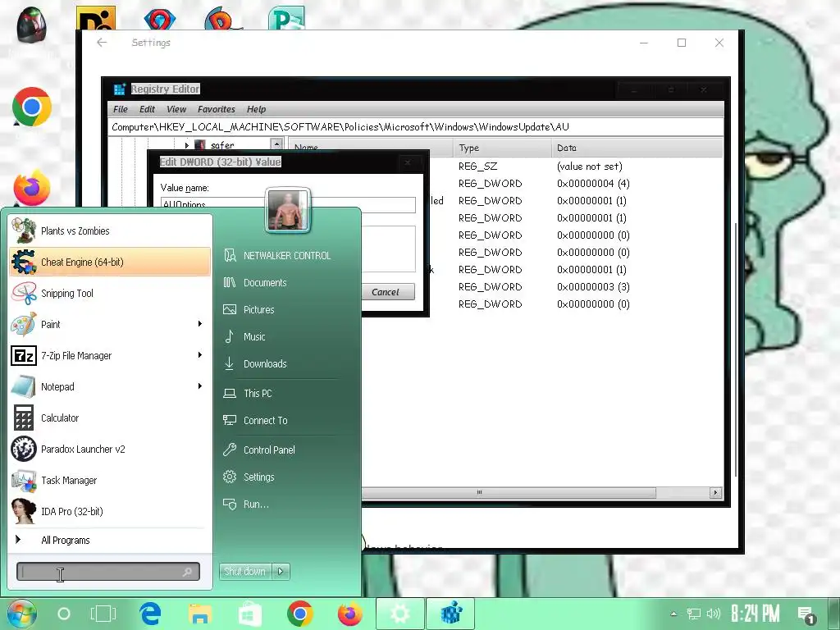The image size is (840, 630).
Task: Open volume control in system tray
Action: tap(714, 614)
